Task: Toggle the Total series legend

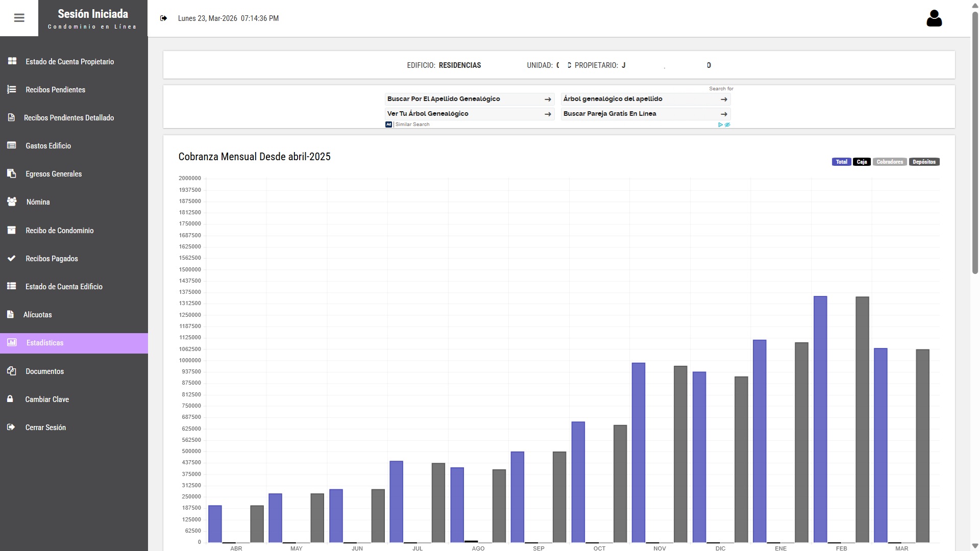Action: pos(841,162)
